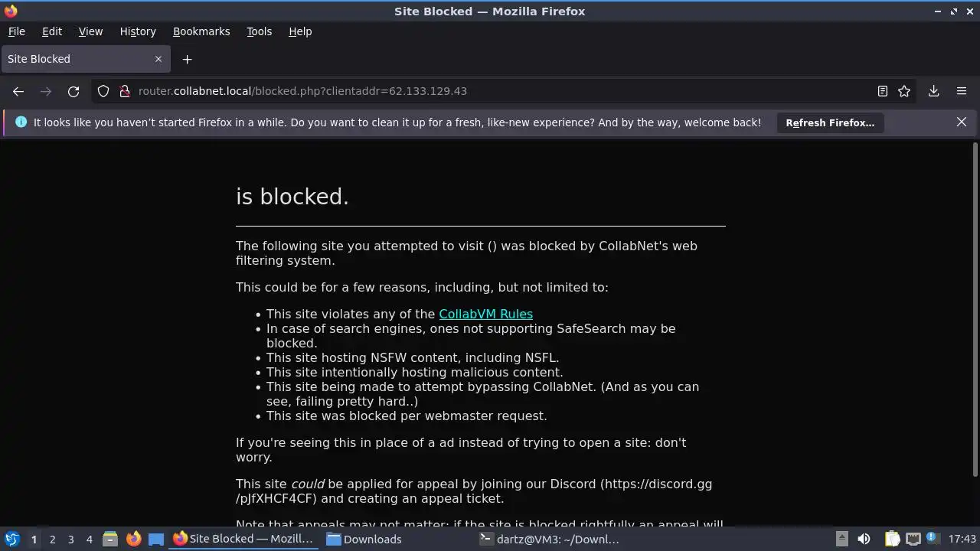The height and width of the screenshot is (551, 980).
Task: Bookmark this page with the star
Action: 904,91
